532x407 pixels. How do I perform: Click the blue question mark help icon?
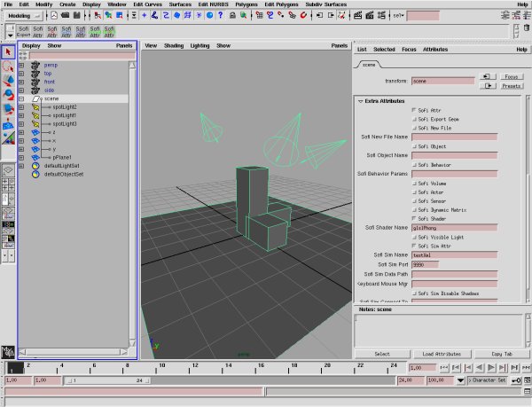click(221, 15)
